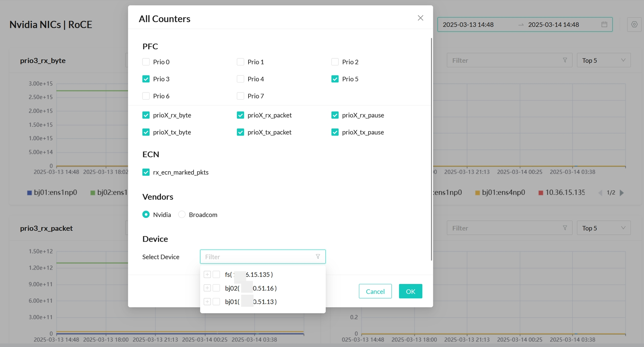Check the bj02 device checkbox
This screenshot has width=644, height=347.
[x=216, y=288]
